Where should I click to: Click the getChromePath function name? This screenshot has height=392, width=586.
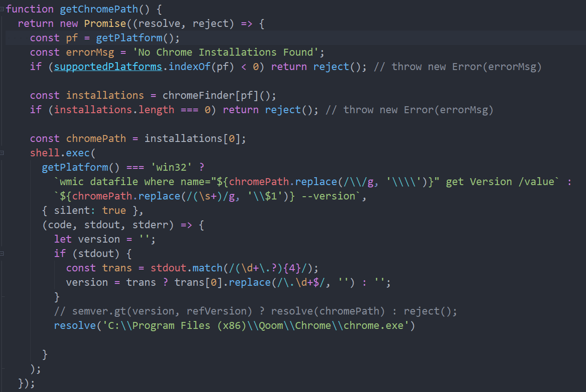[93, 9]
